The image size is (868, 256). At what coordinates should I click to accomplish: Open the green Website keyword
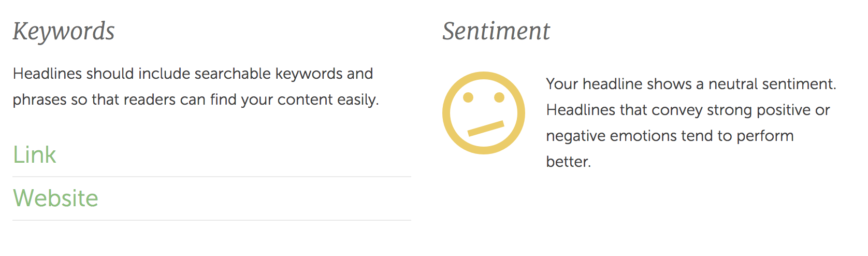click(x=56, y=198)
